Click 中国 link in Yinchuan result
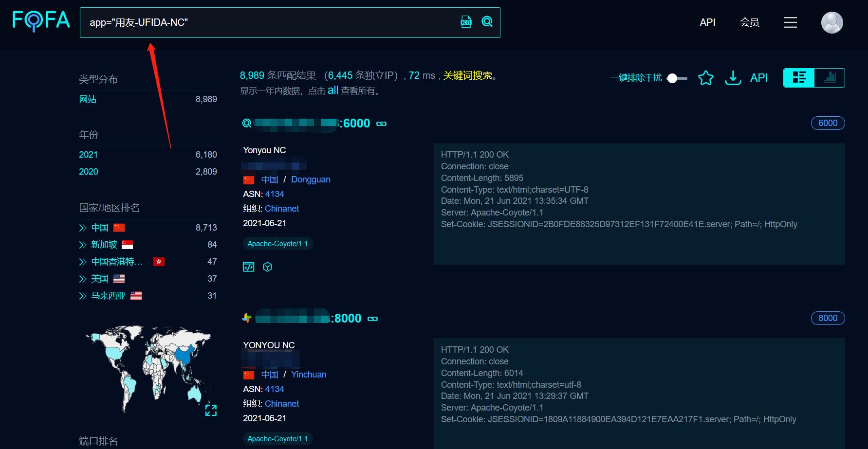The width and height of the screenshot is (868, 449). [269, 375]
